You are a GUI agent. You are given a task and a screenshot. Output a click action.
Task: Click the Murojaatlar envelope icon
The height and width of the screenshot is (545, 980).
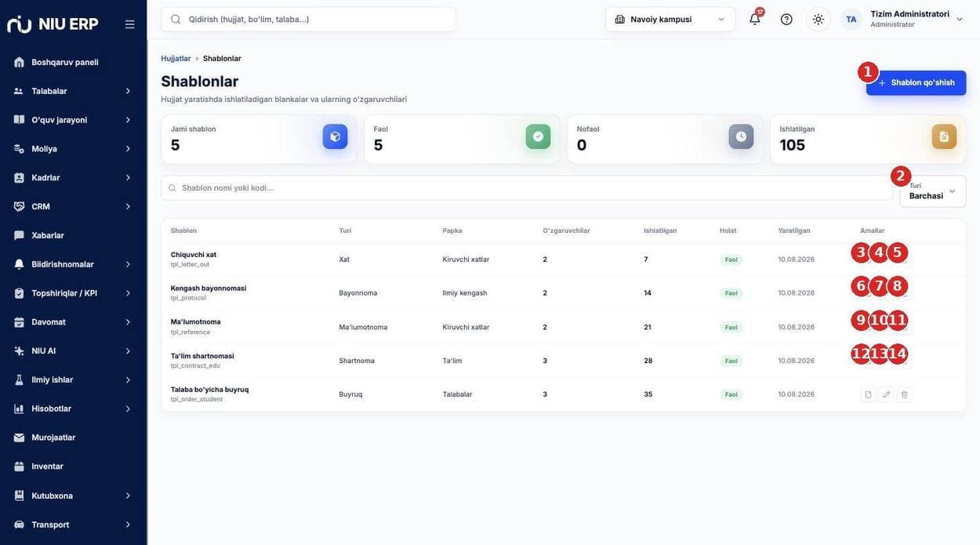coord(19,438)
